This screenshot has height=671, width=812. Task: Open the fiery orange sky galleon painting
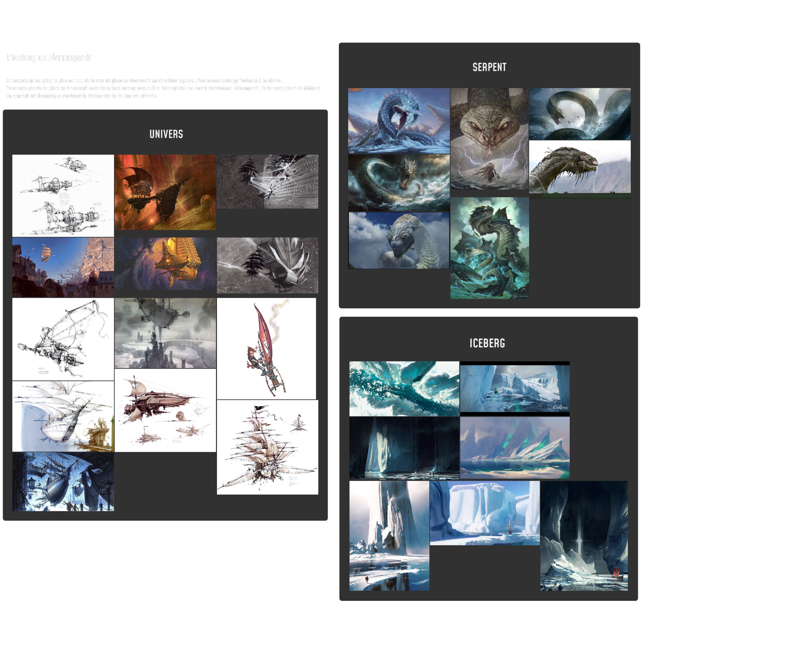pos(165,192)
